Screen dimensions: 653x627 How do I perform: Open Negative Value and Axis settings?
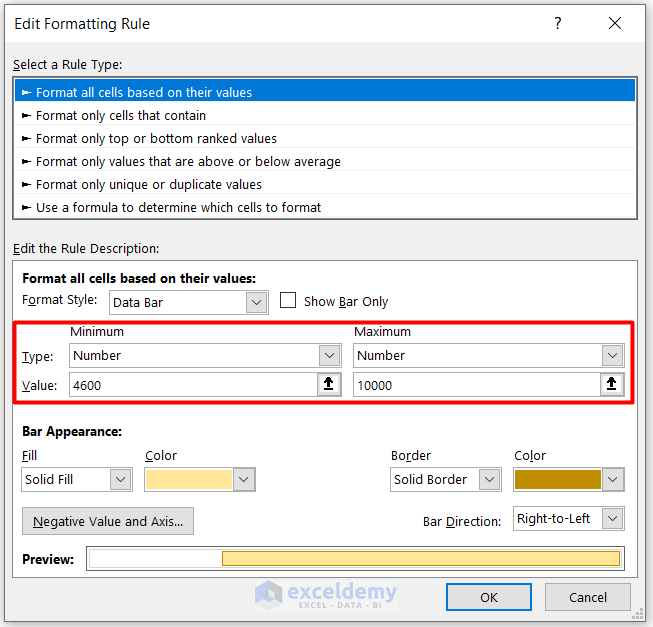pyautogui.click(x=108, y=521)
